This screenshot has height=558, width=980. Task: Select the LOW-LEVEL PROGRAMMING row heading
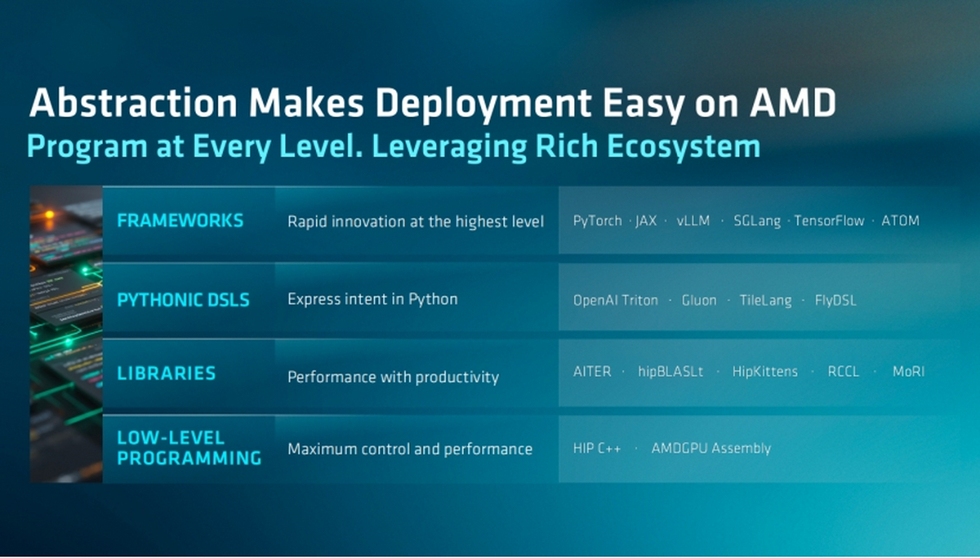coord(189,448)
